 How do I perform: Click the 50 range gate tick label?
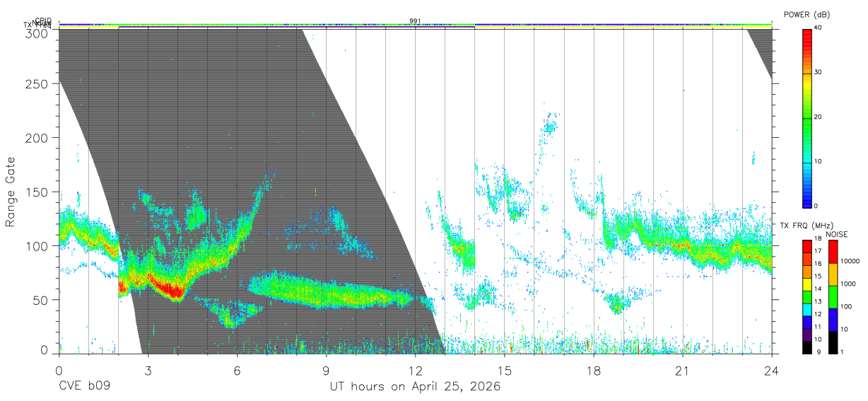pyautogui.click(x=42, y=300)
